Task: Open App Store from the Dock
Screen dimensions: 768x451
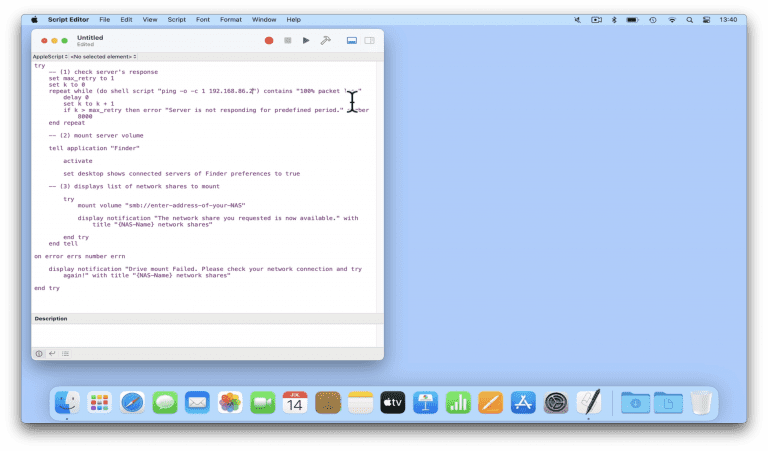Action: [x=523, y=403]
